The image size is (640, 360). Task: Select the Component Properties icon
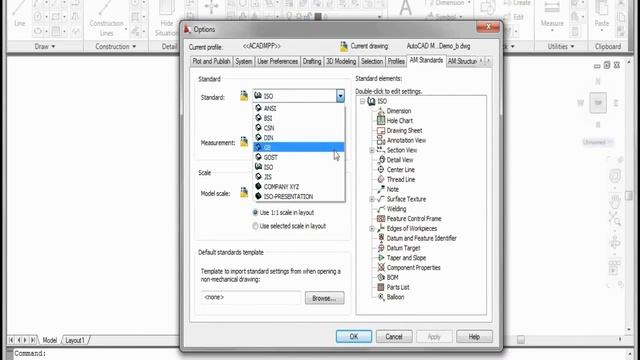coord(381,267)
